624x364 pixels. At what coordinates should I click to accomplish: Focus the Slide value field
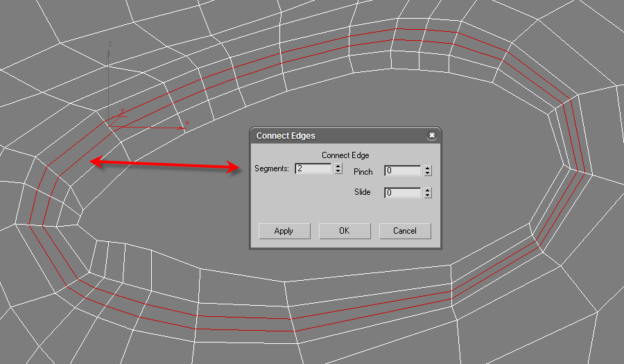tap(403, 193)
